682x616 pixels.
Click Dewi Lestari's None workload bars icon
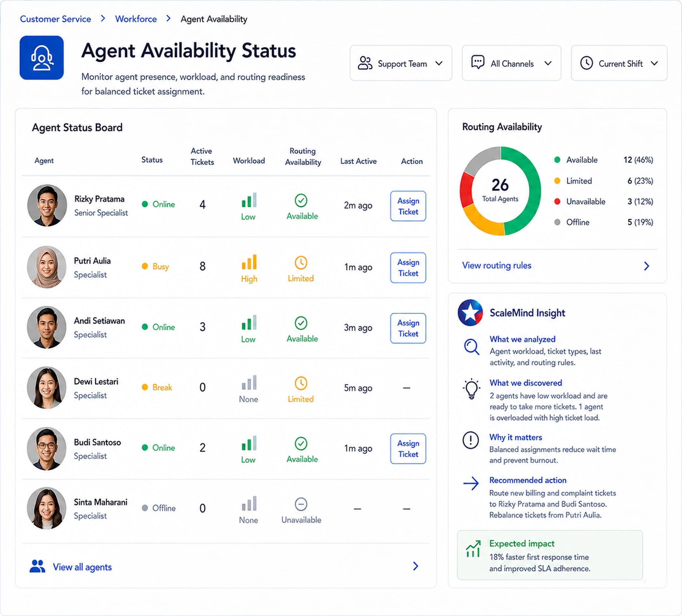pos(249,382)
